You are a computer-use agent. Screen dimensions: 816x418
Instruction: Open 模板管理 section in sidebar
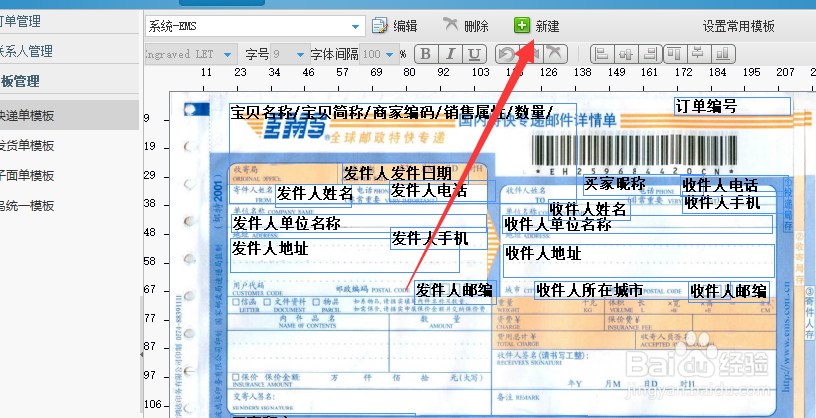pyautogui.click(x=20, y=81)
